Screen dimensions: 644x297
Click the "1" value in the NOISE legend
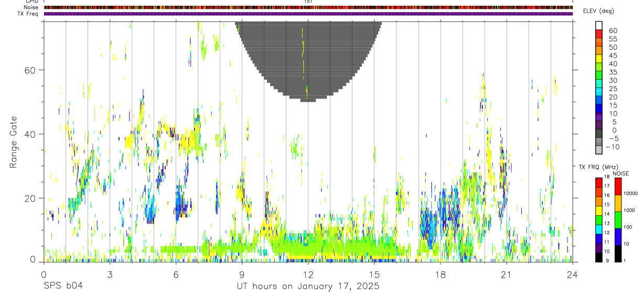coord(625,261)
